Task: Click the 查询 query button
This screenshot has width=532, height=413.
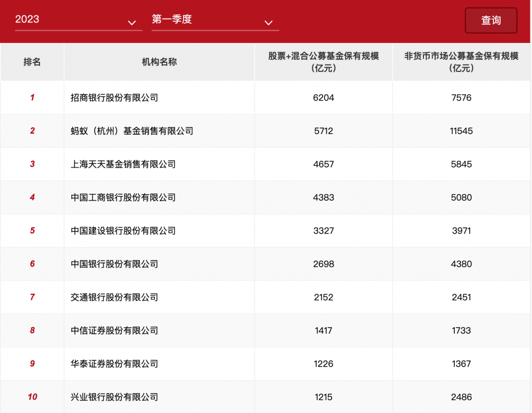Action: tap(491, 20)
